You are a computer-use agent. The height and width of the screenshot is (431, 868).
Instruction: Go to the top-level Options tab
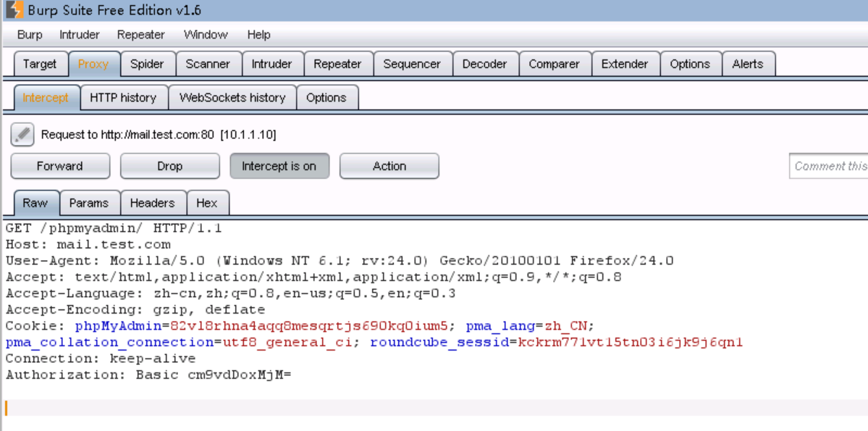[690, 64]
